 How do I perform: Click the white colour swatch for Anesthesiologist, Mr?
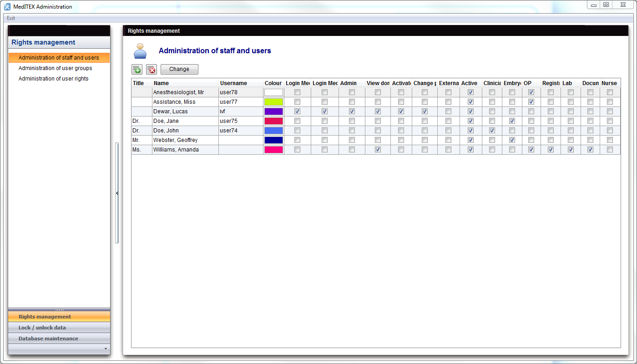coord(273,92)
